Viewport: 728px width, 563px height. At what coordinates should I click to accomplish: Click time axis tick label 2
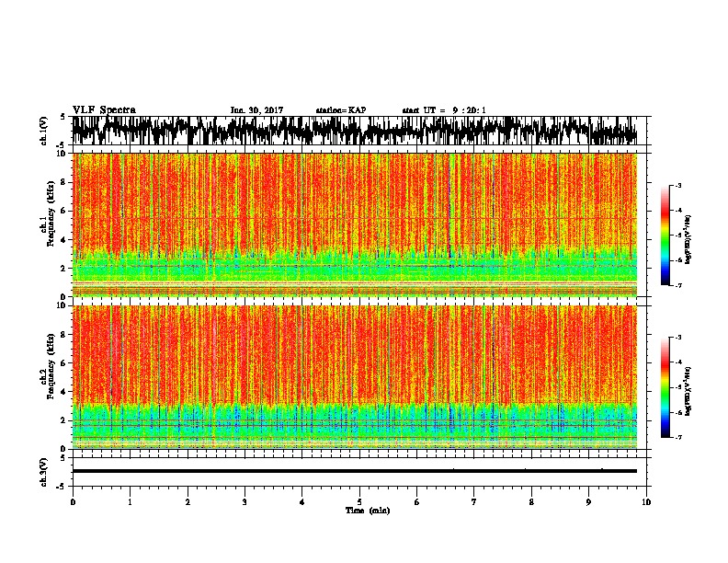point(188,502)
